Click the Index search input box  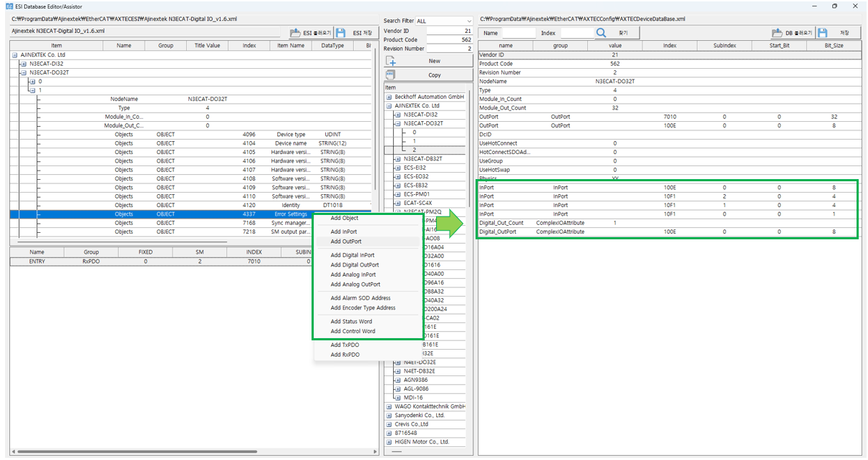pyautogui.click(x=577, y=33)
